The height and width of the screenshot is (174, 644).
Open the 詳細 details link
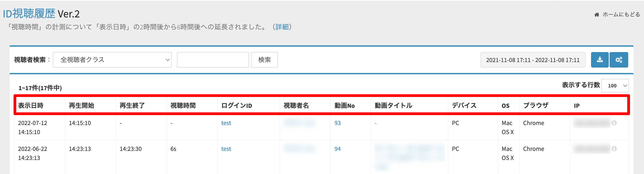[x=282, y=27]
